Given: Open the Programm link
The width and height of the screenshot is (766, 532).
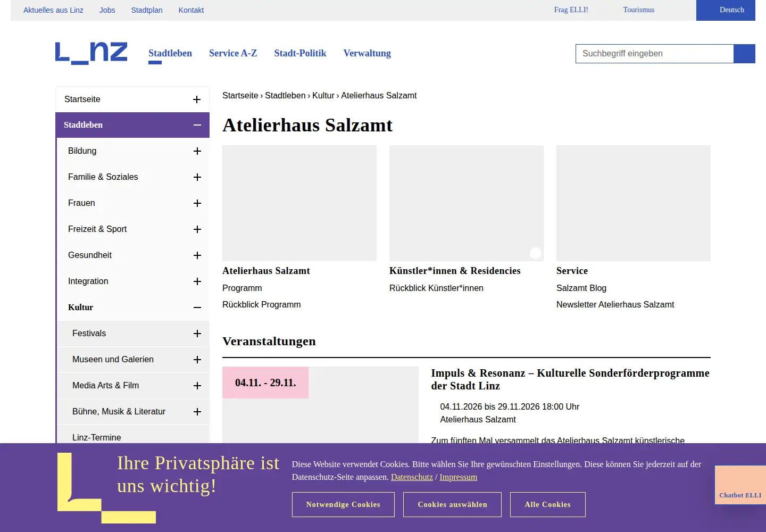Looking at the screenshot, I should [x=242, y=288].
